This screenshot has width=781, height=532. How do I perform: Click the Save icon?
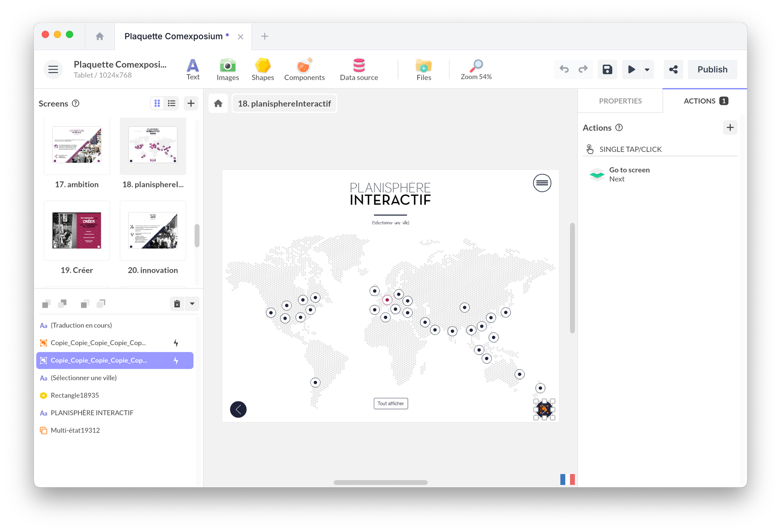click(607, 69)
